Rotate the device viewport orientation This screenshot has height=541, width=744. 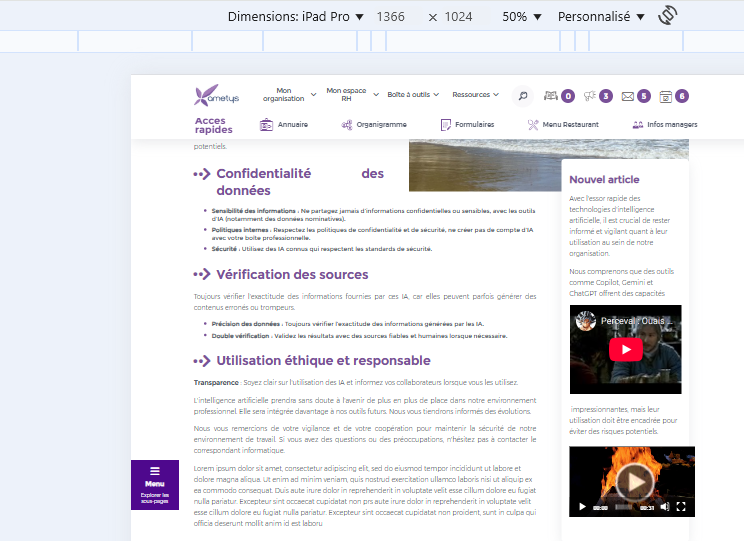point(668,16)
